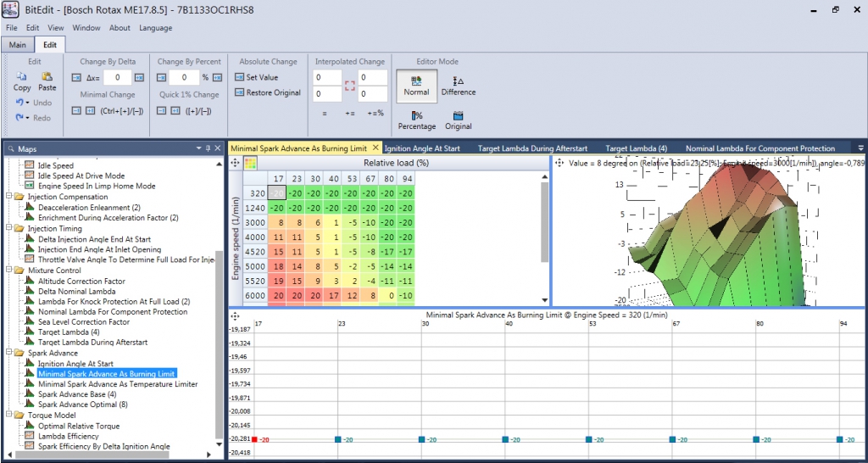Collapse the Injection Timing folder
Image resolution: width=868 pixels, height=463 pixels.
click(x=8, y=228)
